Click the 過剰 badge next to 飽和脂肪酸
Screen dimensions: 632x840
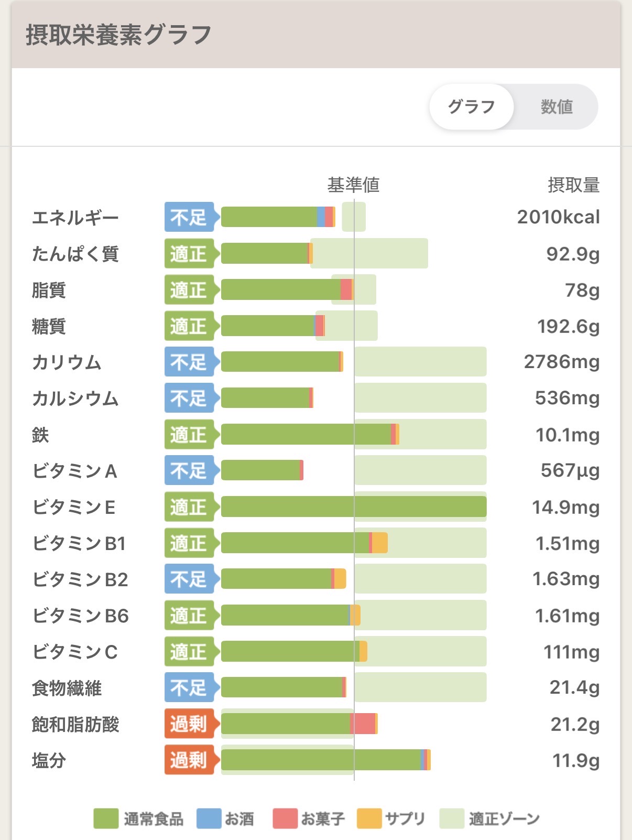coord(189,724)
